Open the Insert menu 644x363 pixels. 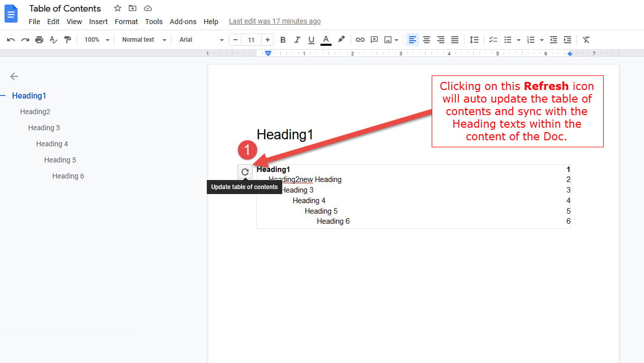click(x=98, y=22)
